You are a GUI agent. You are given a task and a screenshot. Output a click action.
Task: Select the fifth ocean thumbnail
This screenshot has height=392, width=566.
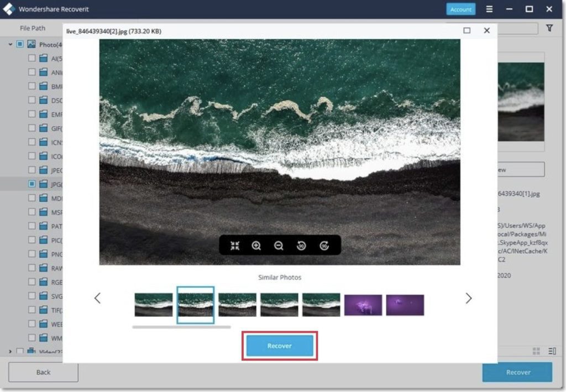point(321,305)
